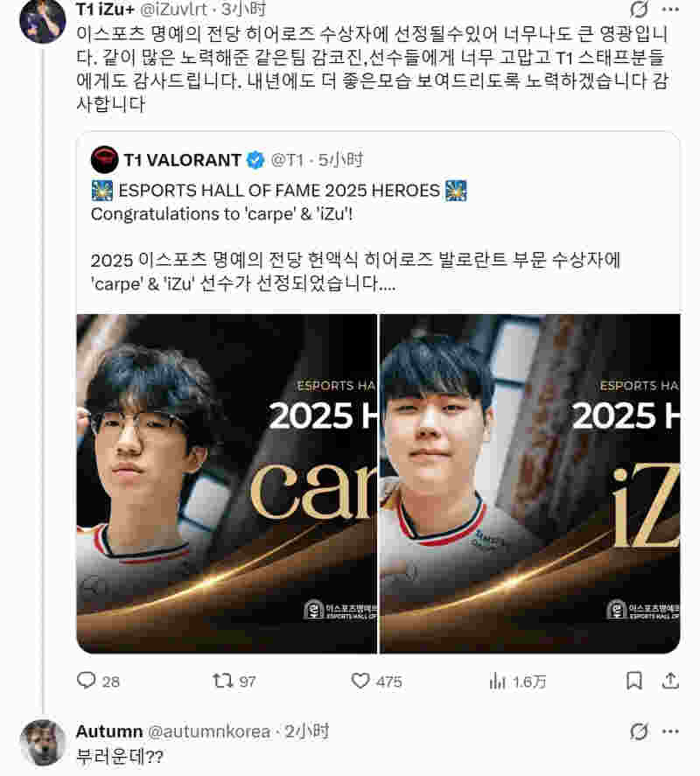Visit @autumnkorea handle link
The height and width of the screenshot is (776, 700).
tap(209, 731)
